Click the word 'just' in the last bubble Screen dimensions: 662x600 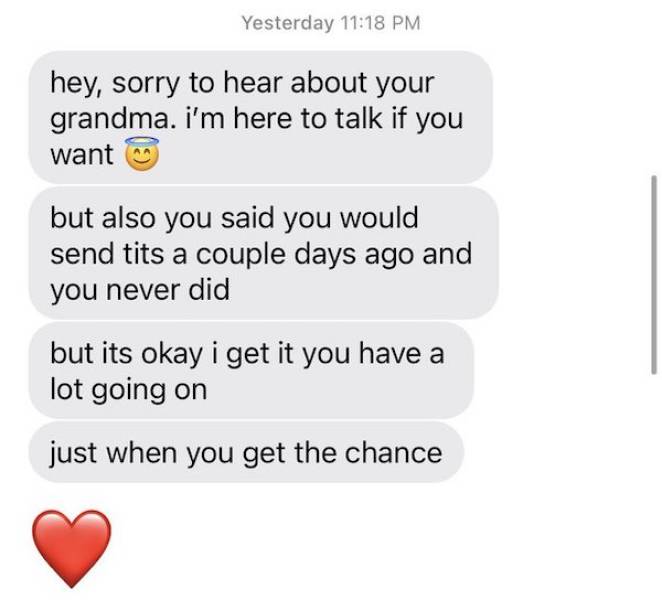73,453
